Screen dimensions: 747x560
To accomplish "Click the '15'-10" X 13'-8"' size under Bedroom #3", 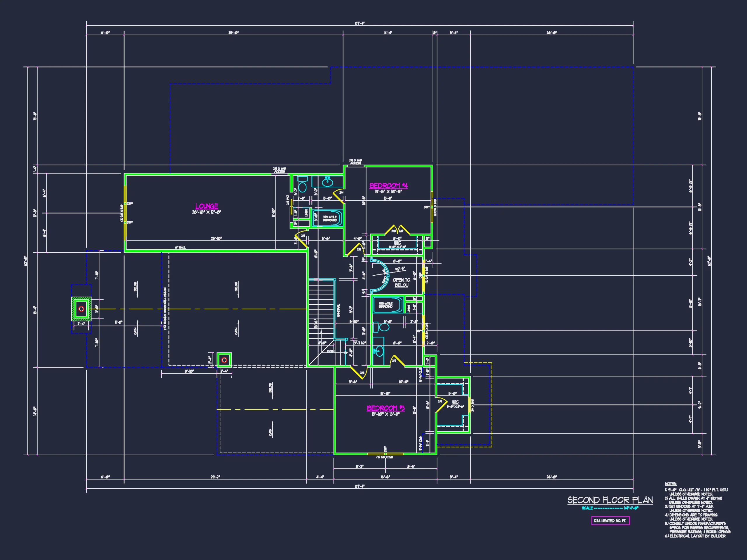I will (386, 414).
